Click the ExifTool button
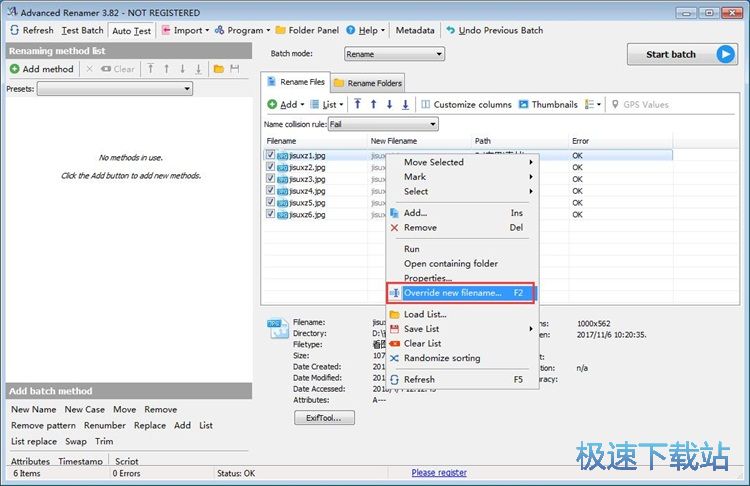750x486 pixels. tap(323, 418)
